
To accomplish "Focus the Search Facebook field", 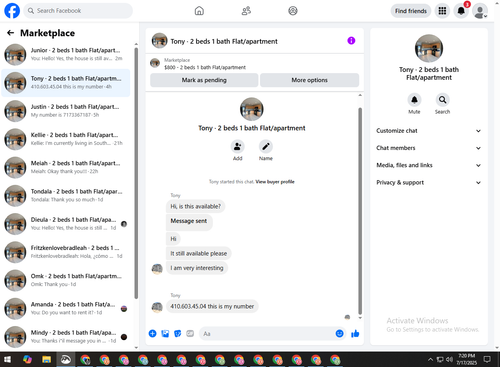I will pos(78,11).
